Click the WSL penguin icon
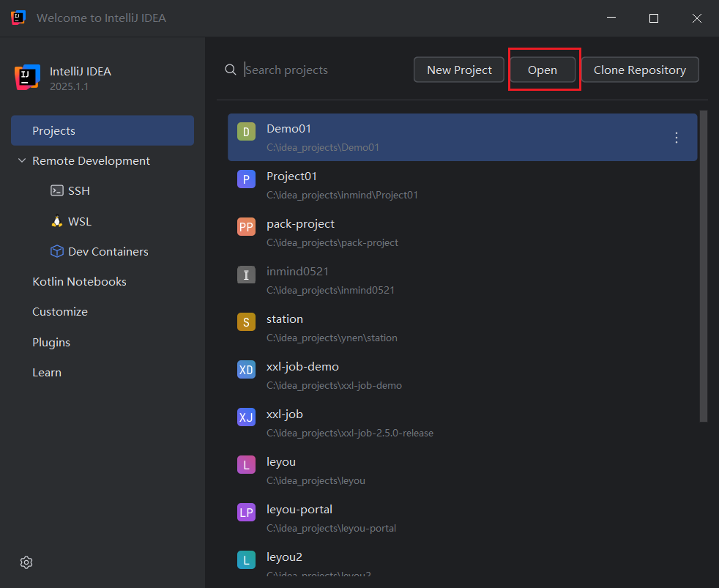719x588 pixels. tap(57, 222)
